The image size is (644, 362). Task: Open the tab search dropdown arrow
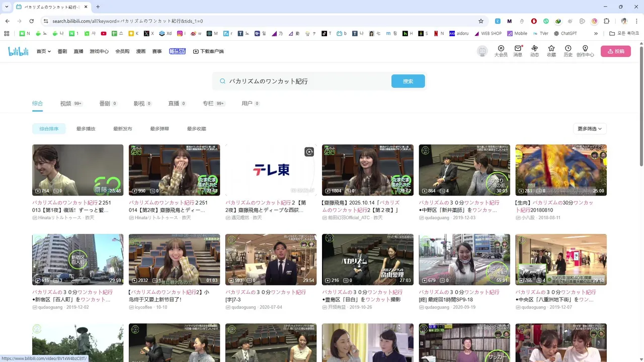coord(7,7)
